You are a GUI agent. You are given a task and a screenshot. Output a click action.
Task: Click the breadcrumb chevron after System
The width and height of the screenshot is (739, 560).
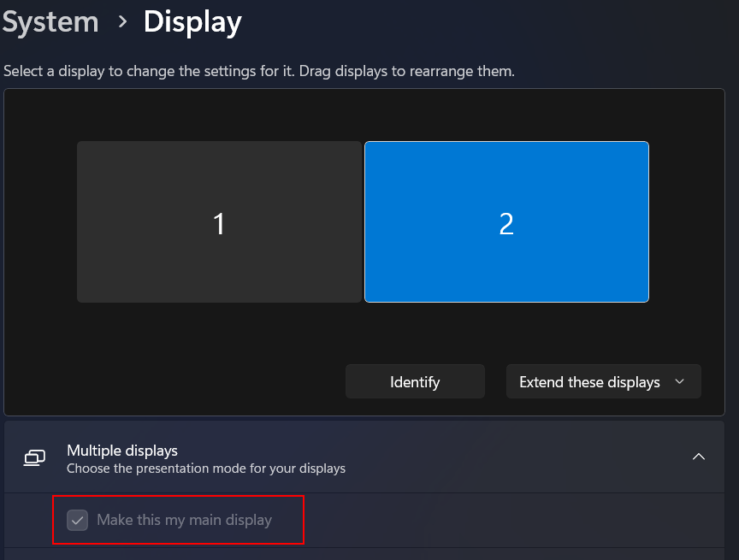pos(122,21)
